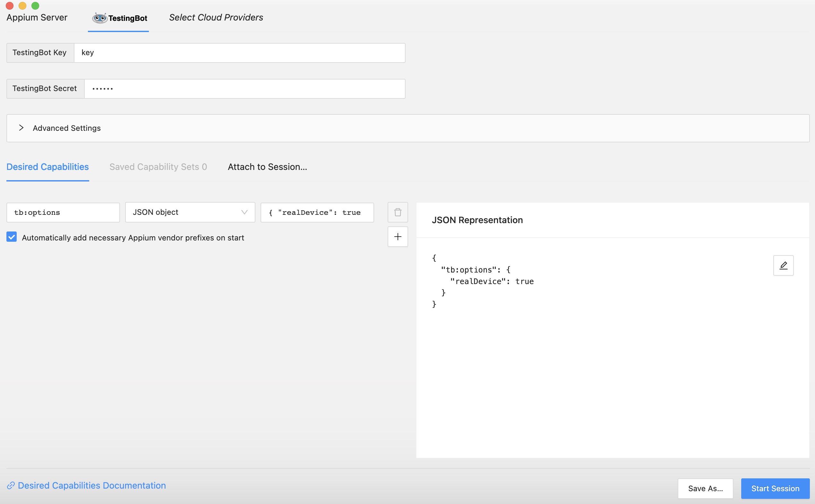Click the "tb:options": { line in JSON
815x504 pixels.
coord(476,270)
